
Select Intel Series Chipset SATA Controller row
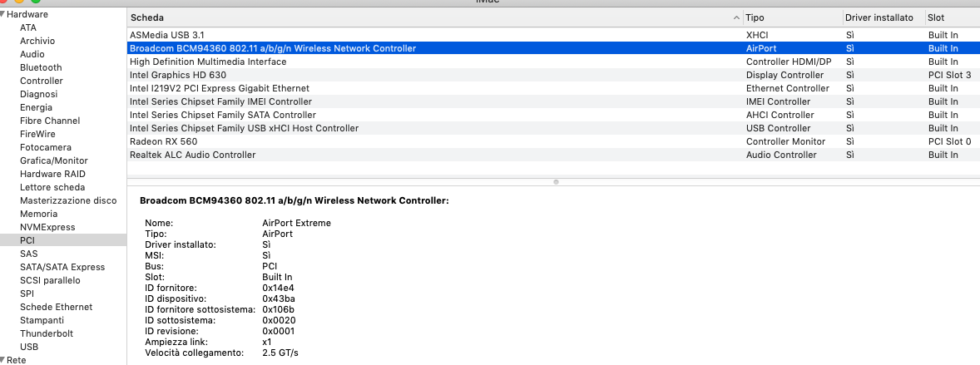tap(553, 115)
